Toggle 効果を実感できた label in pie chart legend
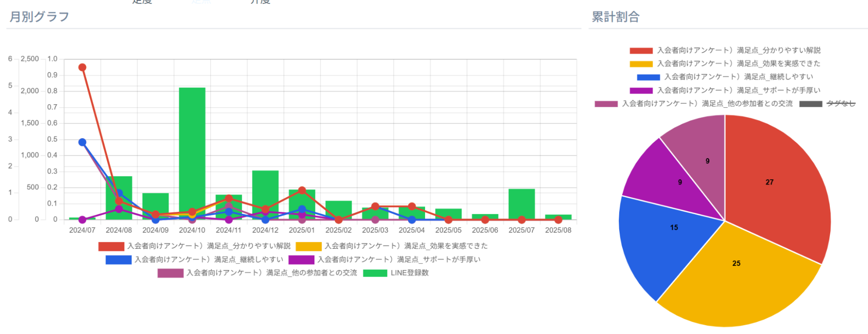Screen dimensions: 868x334 pyautogui.click(x=739, y=64)
